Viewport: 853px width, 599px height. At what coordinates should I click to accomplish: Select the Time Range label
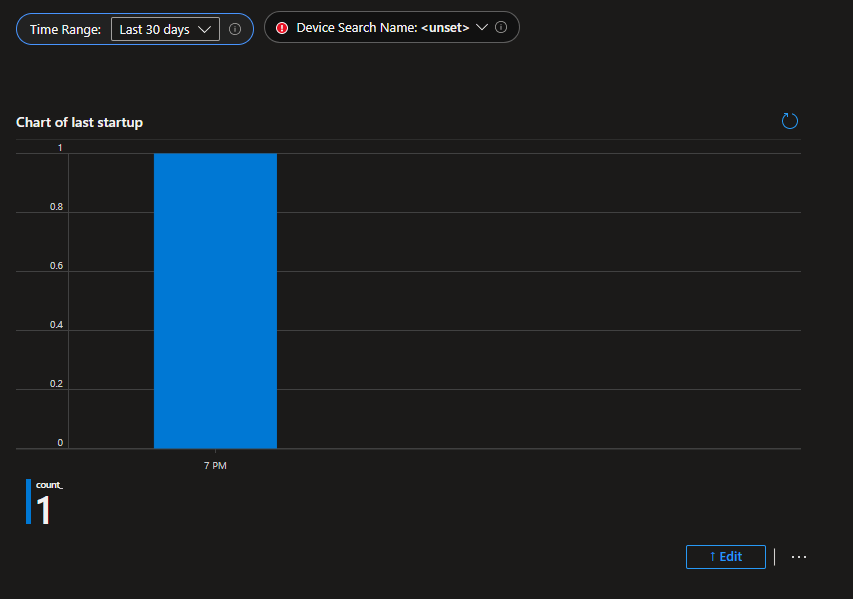[x=65, y=29]
